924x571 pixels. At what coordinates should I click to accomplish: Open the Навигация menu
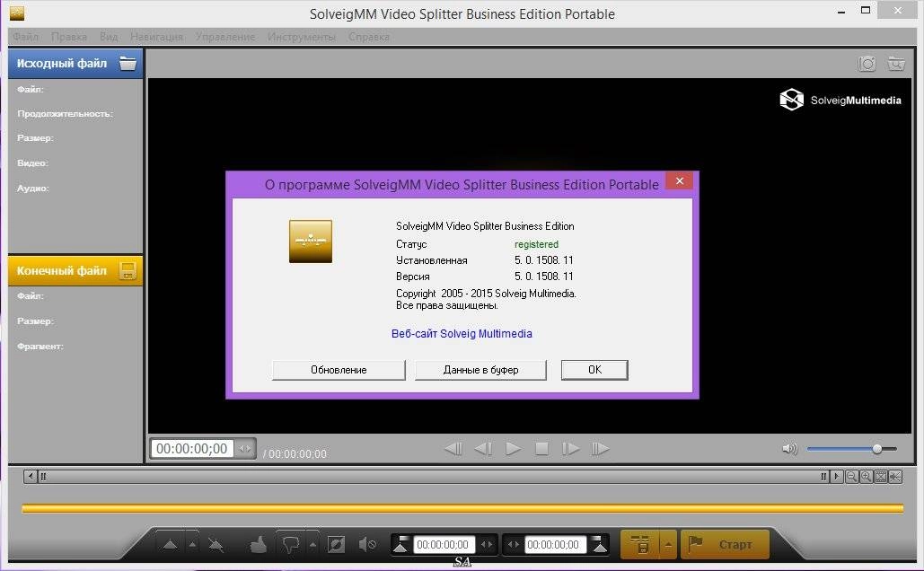point(156,37)
